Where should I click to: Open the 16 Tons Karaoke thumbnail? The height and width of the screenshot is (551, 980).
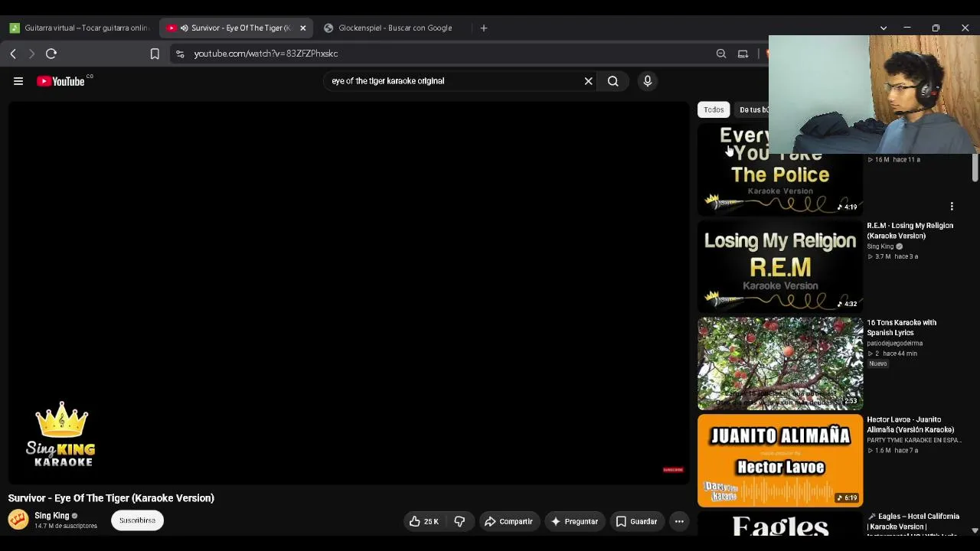pyautogui.click(x=780, y=364)
